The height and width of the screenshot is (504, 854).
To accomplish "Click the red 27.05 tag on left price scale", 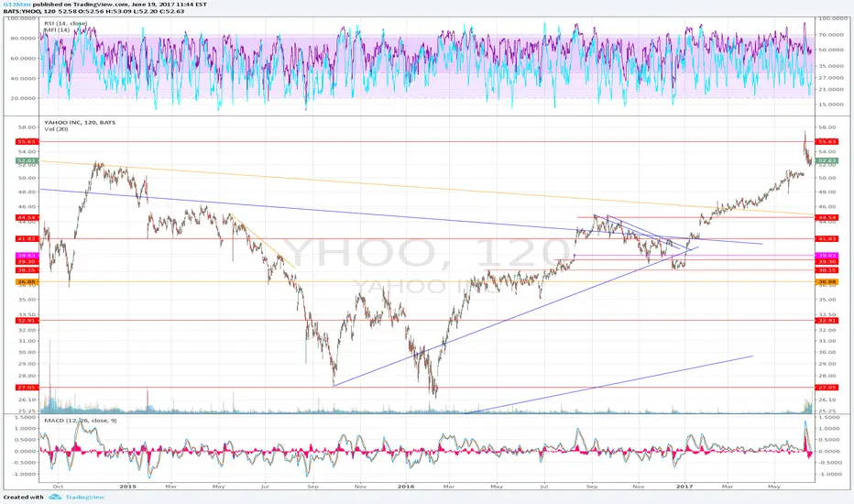I will (27, 388).
